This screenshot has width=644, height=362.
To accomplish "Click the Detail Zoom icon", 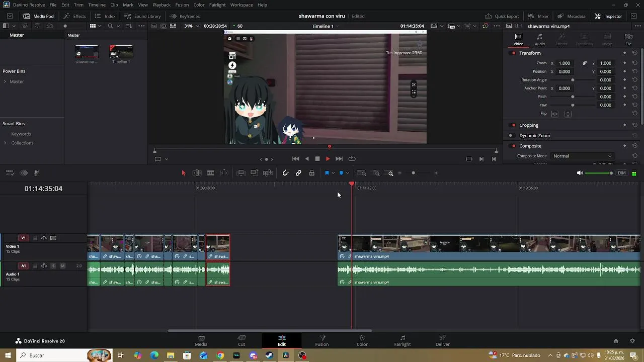I will coord(376,173).
